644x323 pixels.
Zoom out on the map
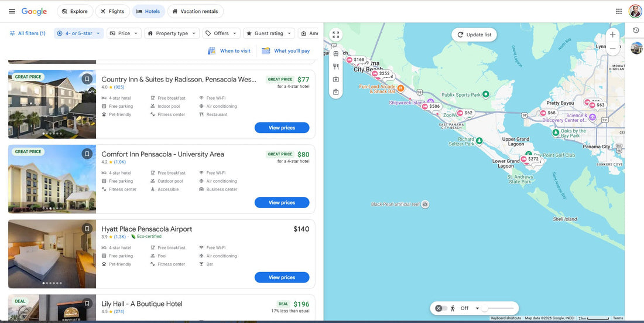pos(612,49)
